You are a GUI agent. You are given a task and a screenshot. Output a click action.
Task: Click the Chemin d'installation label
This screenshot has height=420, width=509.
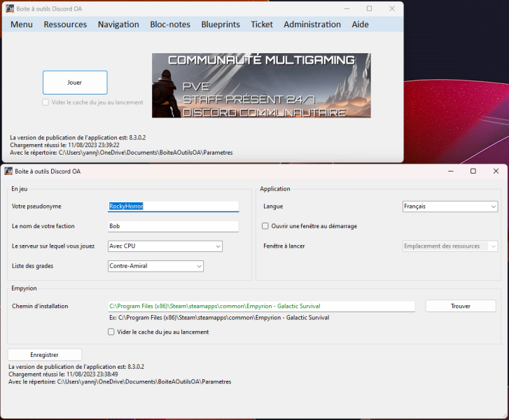click(x=40, y=306)
